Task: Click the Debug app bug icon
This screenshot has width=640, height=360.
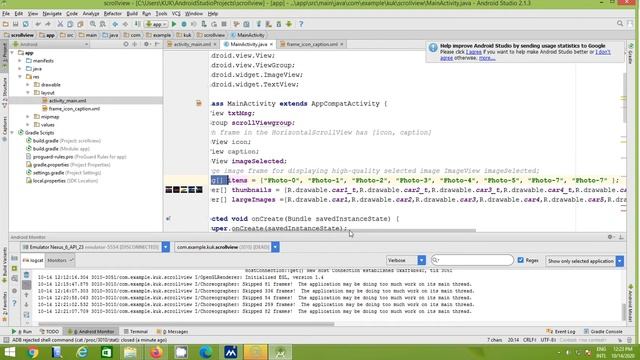Action: [184, 24]
